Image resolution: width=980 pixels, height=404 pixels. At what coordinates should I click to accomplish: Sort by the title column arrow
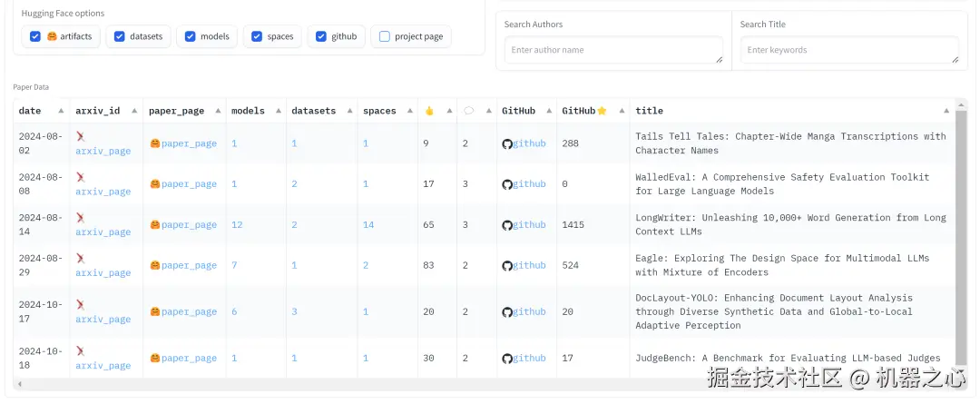pyautogui.click(x=947, y=111)
